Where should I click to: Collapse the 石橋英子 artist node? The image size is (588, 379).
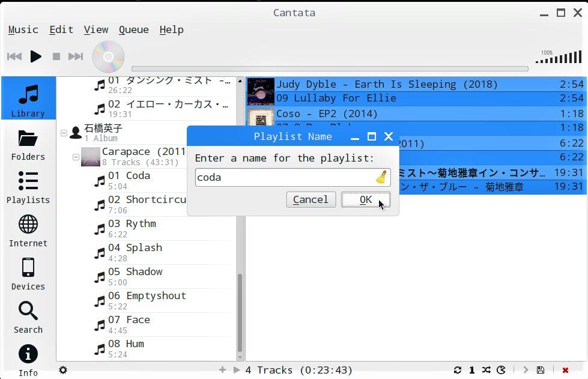click(x=64, y=133)
